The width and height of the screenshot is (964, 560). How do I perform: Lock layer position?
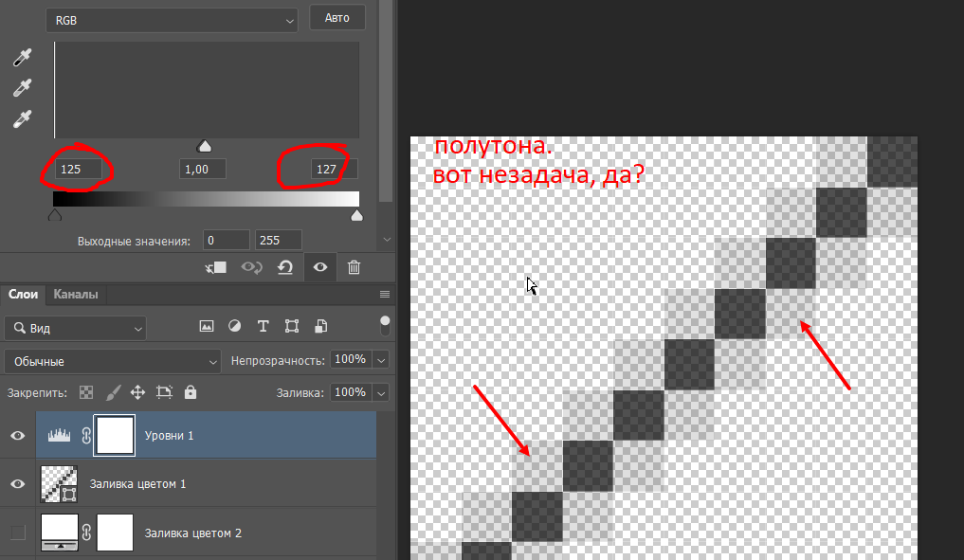137,392
